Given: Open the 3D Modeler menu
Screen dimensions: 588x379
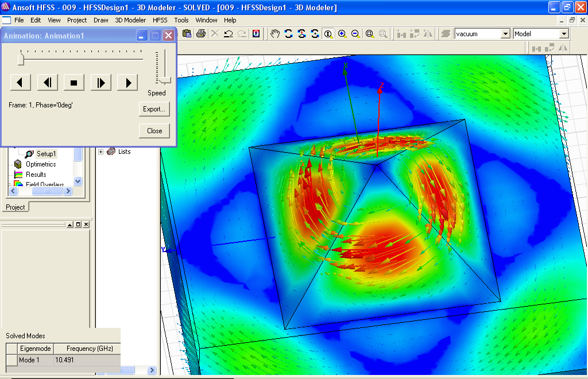Looking at the screenshot, I should pos(130,20).
